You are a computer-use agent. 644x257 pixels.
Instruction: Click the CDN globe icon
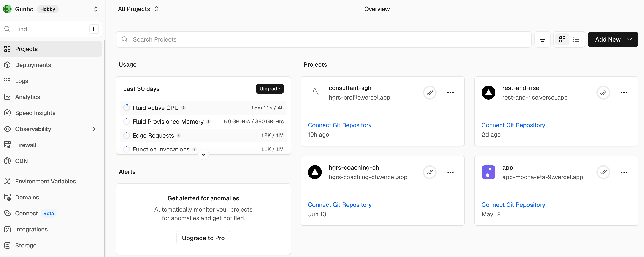click(8, 161)
